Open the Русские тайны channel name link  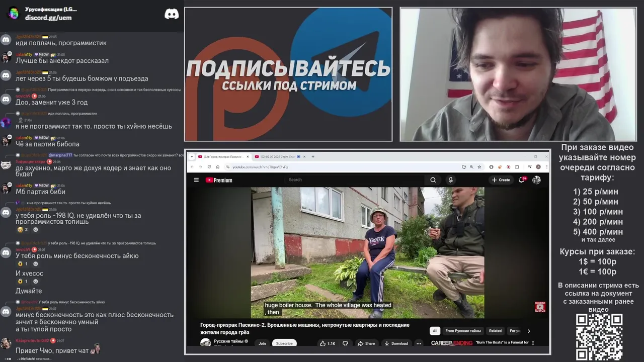(229, 341)
